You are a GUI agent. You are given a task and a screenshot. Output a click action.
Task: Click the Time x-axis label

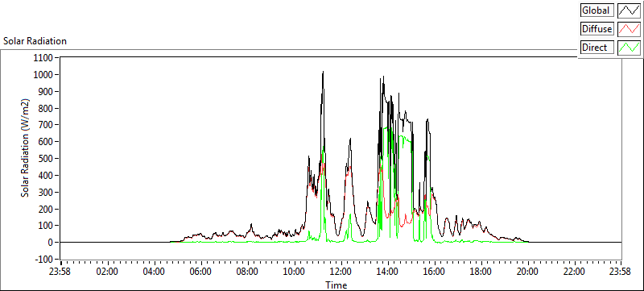[336, 285]
